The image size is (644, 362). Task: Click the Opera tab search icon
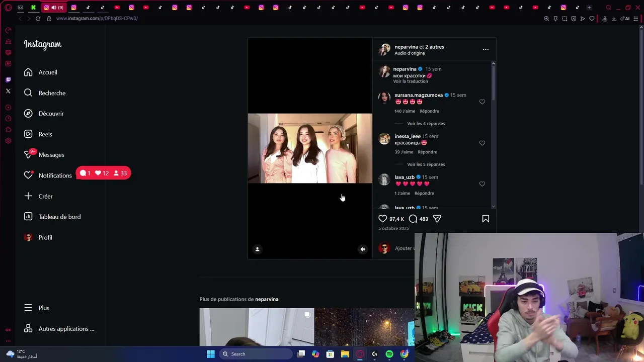pyautogui.click(x=608, y=8)
